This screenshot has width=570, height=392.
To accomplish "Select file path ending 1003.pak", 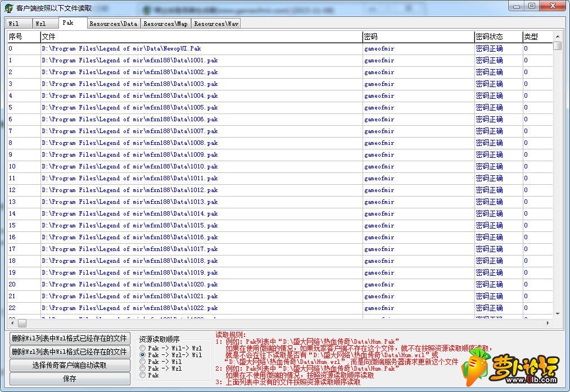I will tap(129, 84).
